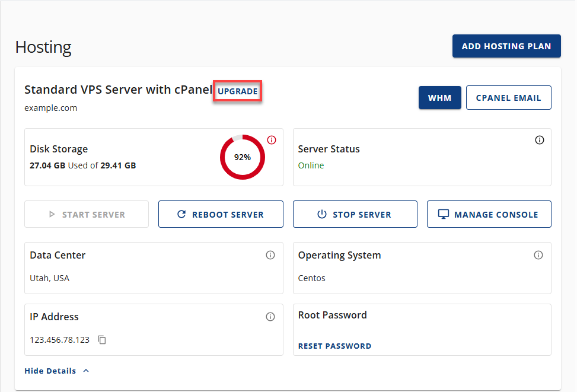
Task: Open CPANEL EMAIL
Action: 508,97
